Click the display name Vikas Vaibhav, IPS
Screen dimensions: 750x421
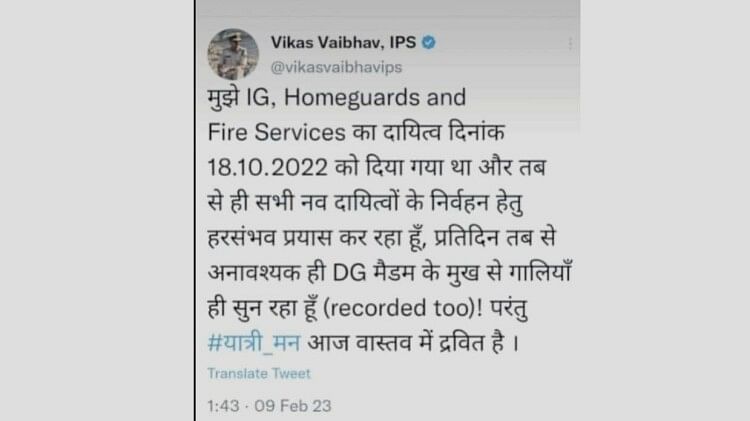click(343, 42)
